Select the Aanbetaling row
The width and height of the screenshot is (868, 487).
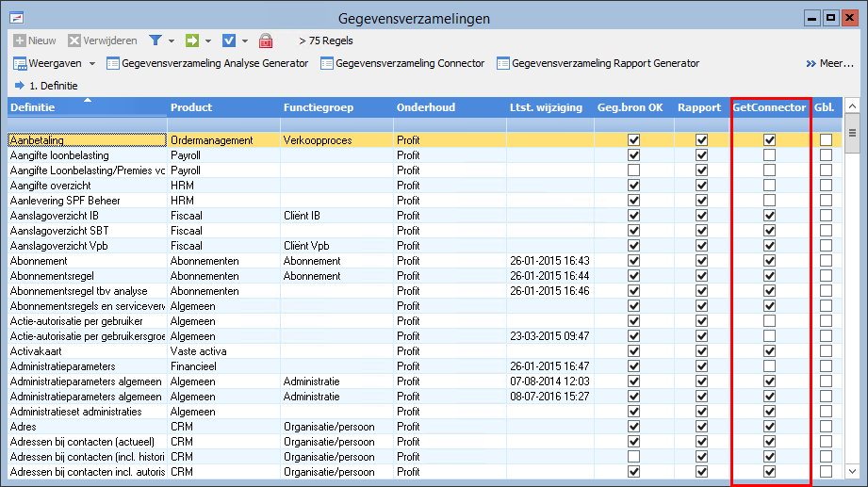click(x=425, y=140)
